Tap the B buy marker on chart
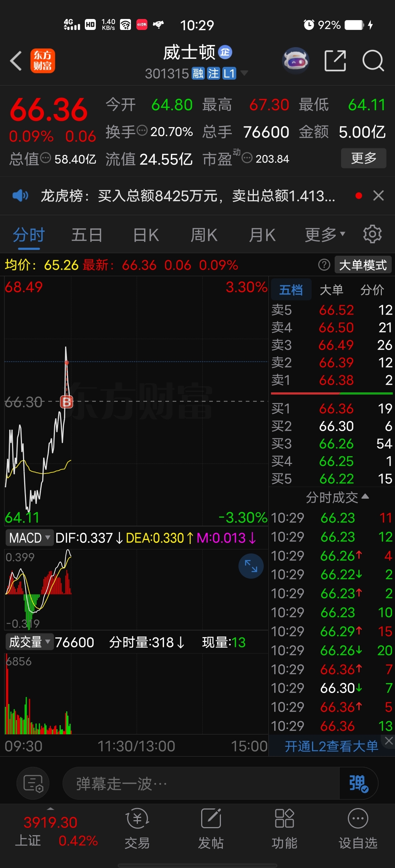395x868 pixels. 67,402
